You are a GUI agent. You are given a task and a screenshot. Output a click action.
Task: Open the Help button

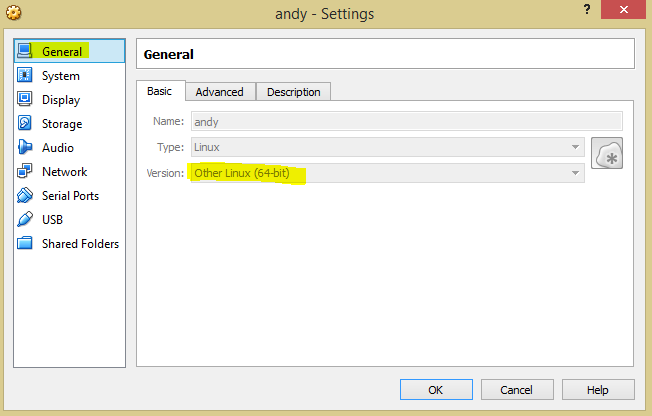click(x=598, y=390)
